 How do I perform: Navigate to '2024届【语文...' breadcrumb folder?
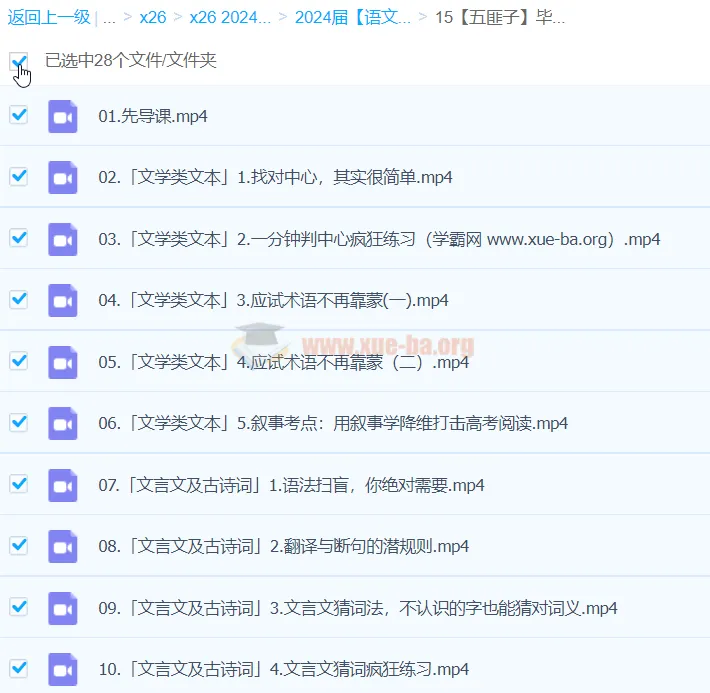(x=352, y=17)
